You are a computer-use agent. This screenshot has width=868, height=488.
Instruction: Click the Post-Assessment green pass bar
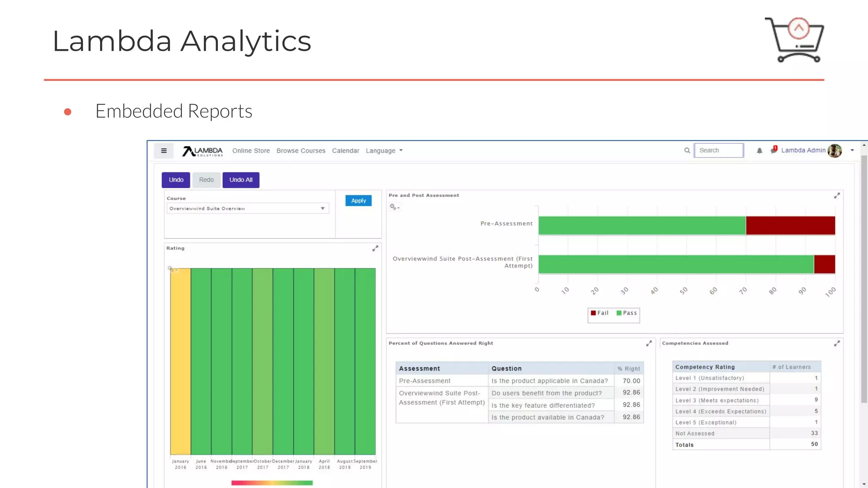[x=676, y=264]
